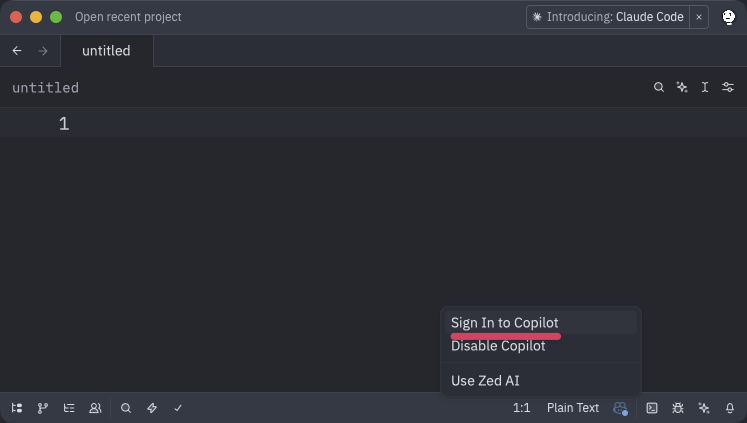Toggle selections menu cursor icon in toolbar
747x423 pixels.
point(705,88)
